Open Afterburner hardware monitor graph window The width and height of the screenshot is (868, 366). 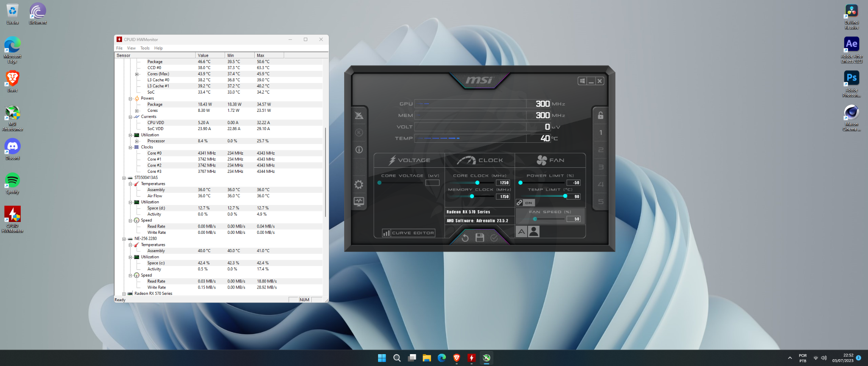359,202
